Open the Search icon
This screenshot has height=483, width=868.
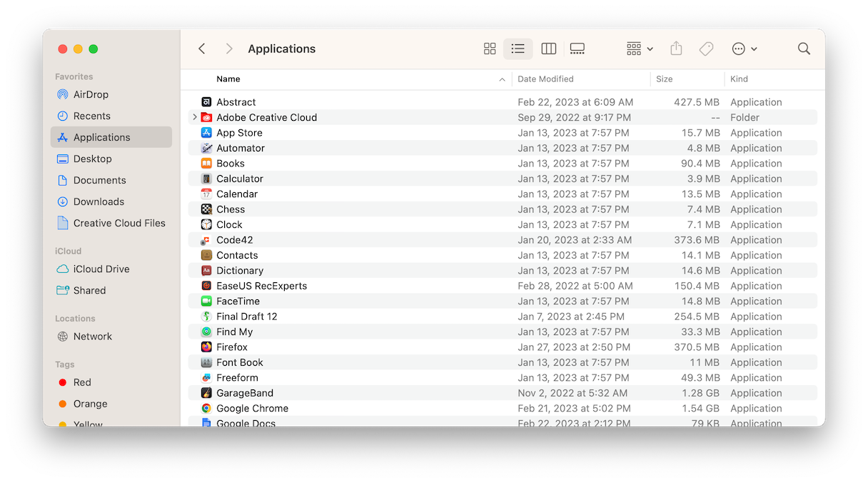coord(804,49)
